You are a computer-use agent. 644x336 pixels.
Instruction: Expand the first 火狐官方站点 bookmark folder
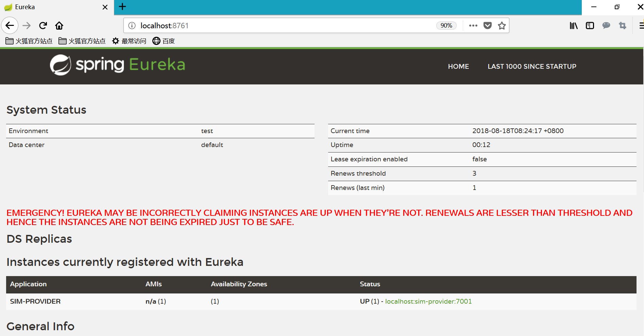click(29, 41)
